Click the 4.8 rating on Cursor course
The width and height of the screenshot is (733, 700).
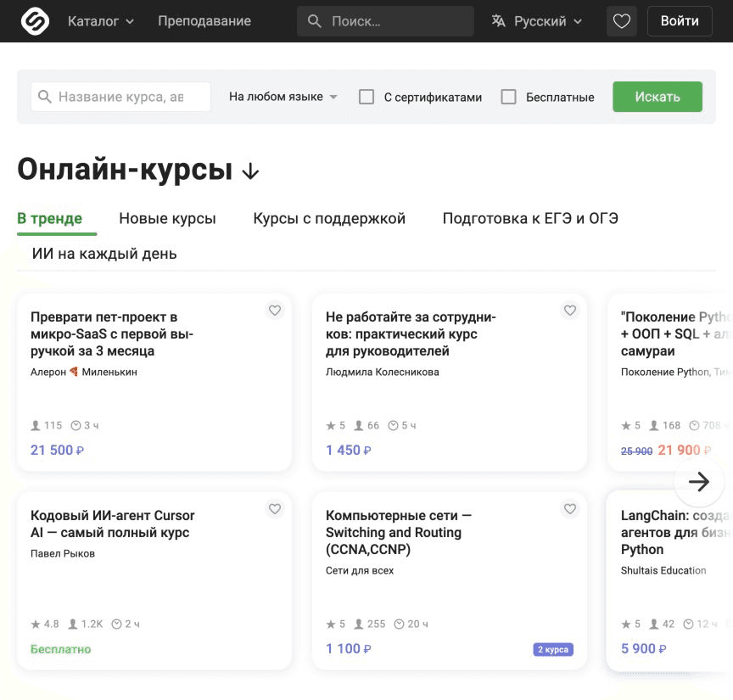45,624
